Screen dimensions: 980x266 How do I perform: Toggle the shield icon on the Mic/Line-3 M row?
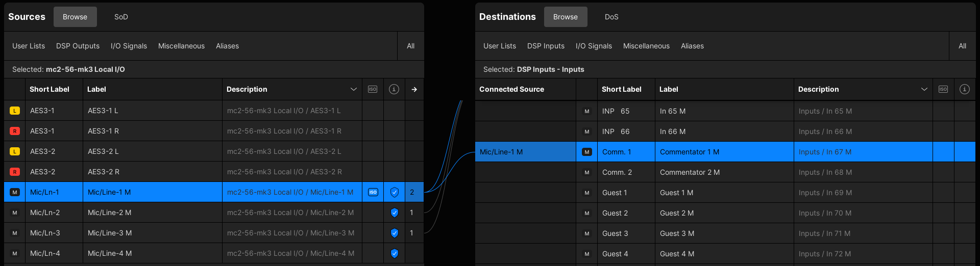[394, 233]
